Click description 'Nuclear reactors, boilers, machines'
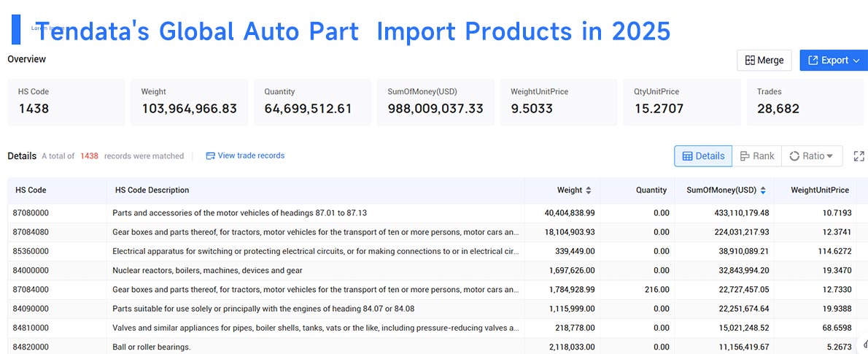The height and width of the screenshot is (354, 868). tap(207, 270)
